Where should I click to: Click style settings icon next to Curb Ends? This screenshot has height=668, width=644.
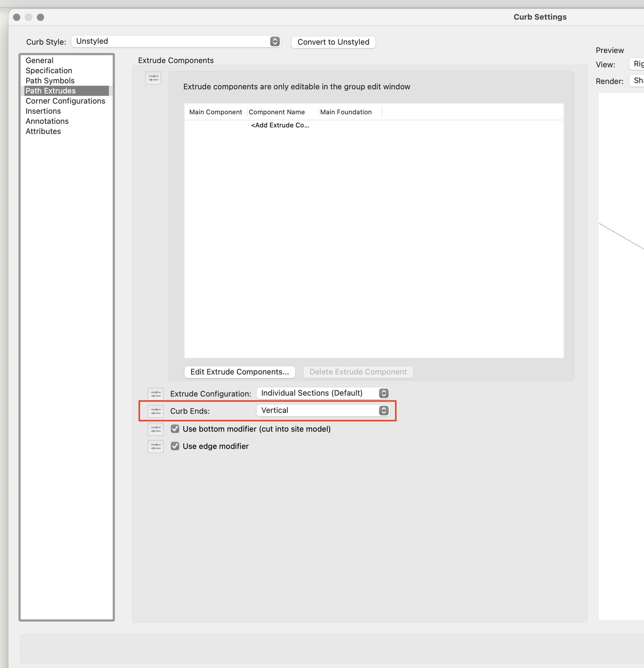(x=155, y=411)
